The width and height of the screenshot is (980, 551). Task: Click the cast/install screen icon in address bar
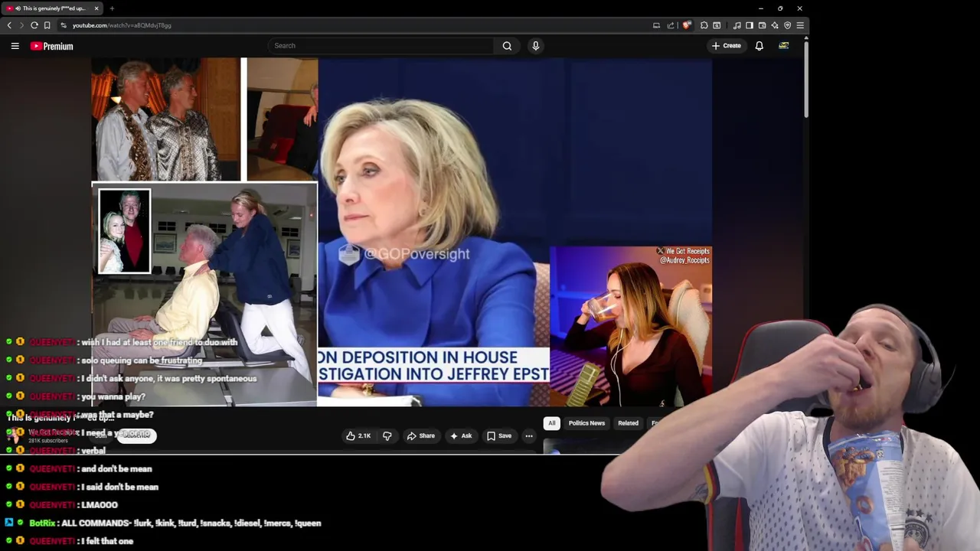pyautogui.click(x=656, y=25)
